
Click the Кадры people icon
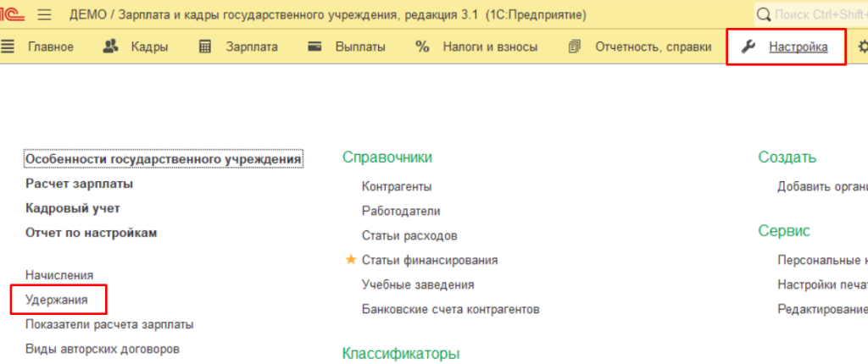pyautogui.click(x=111, y=47)
